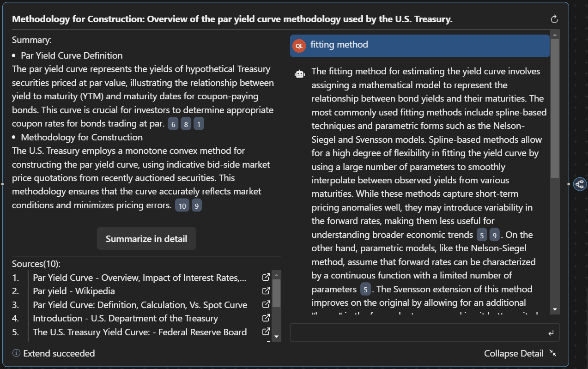The width and height of the screenshot is (588, 369).
Task: Open external link for Introduction Treasury source
Action: (x=266, y=318)
